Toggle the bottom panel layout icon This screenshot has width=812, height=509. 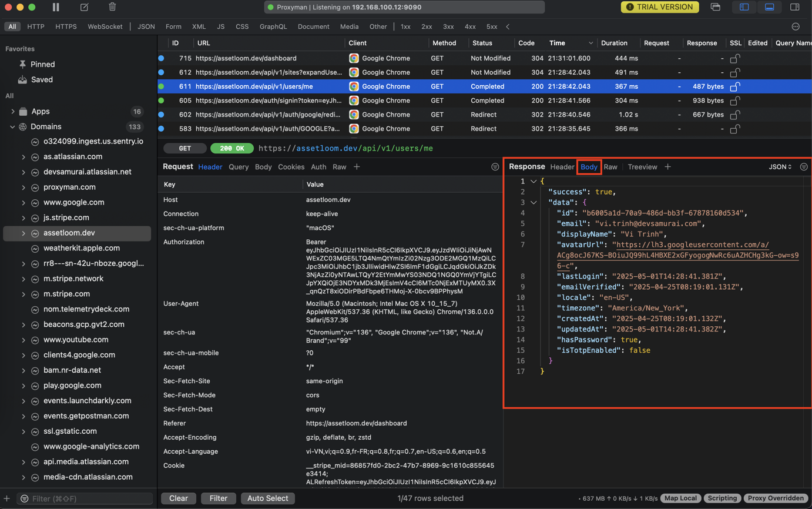click(x=769, y=7)
